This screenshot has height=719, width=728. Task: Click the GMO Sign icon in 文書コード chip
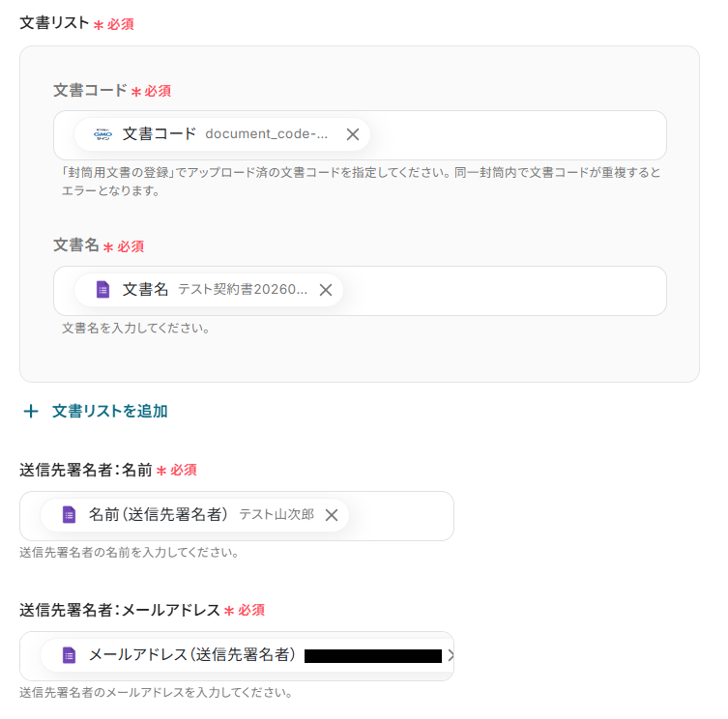(x=102, y=134)
